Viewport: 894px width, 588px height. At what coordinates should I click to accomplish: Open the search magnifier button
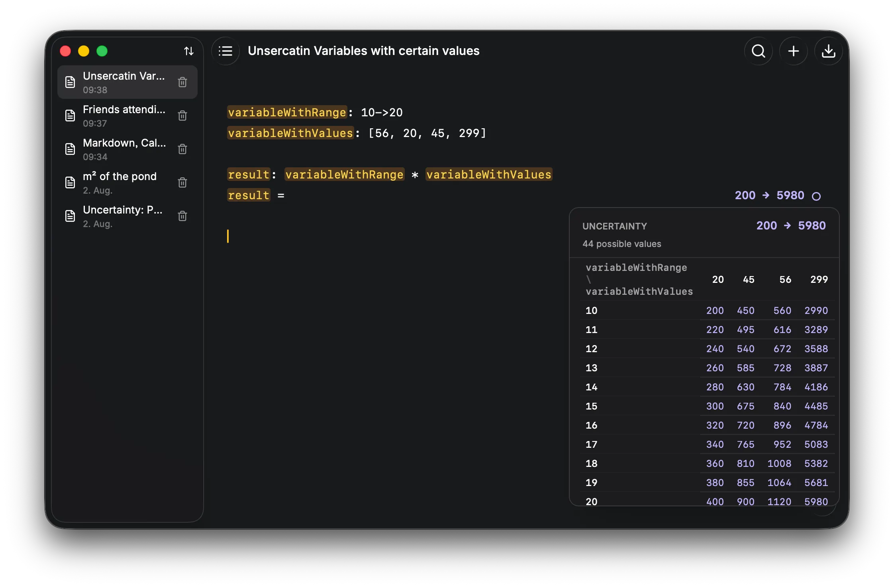coord(759,51)
